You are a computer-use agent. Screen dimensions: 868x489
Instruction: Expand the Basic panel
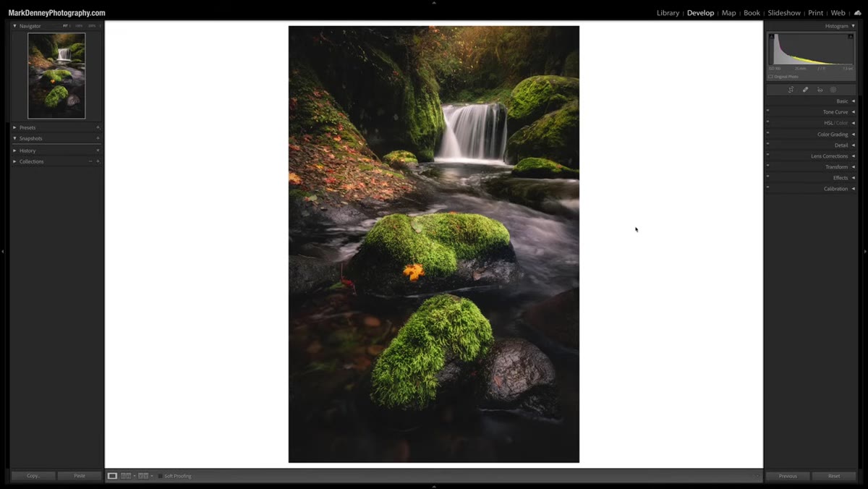coord(854,101)
